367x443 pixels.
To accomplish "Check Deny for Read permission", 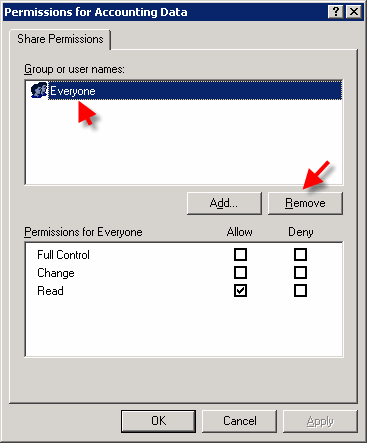I will point(300,291).
